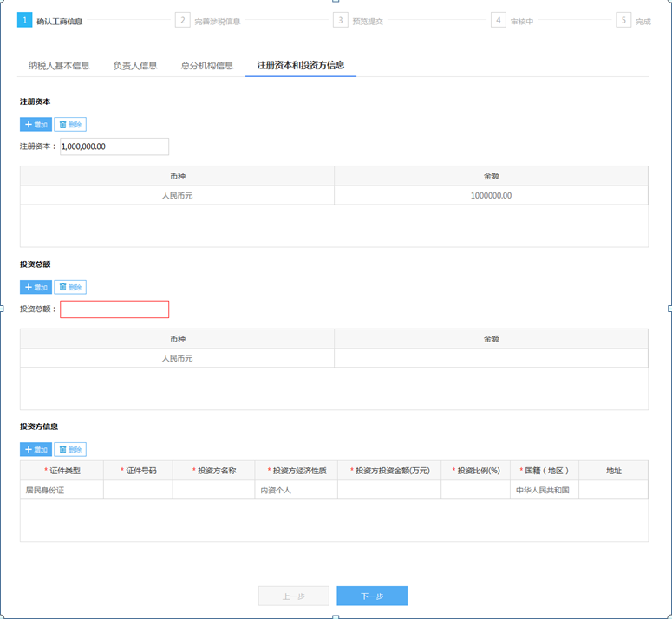This screenshot has height=619, width=672.
Task: Click the delete button under 注册资本
Action: pyautogui.click(x=70, y=125)
